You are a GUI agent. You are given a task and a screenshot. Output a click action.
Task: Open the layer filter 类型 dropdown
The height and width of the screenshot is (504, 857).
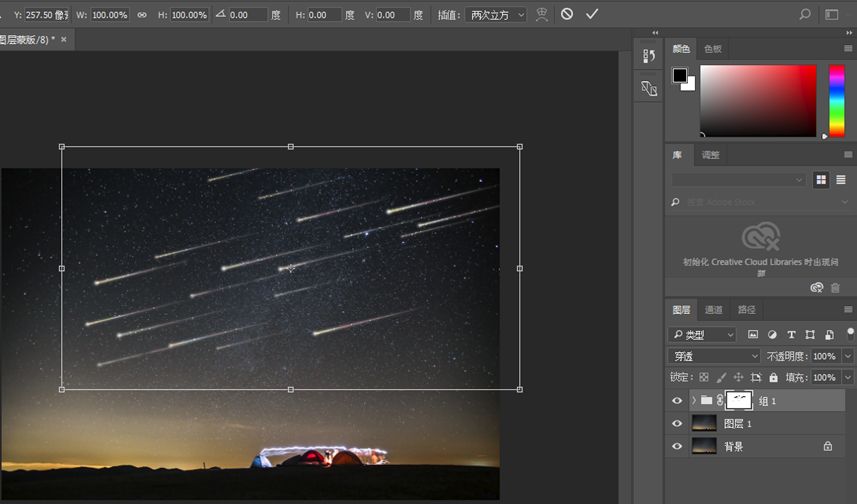click(703, 335)
